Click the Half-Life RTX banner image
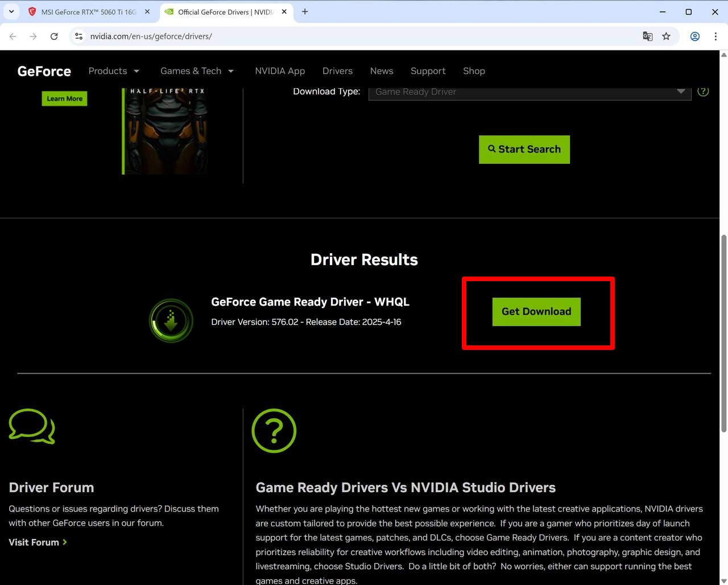The width and height of the screenshot is (728, 585). [164, 131]
